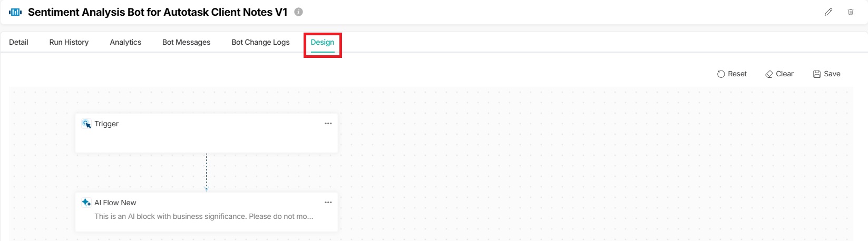
Task: Go to the Analytics tab
Action: click(125, 42)
